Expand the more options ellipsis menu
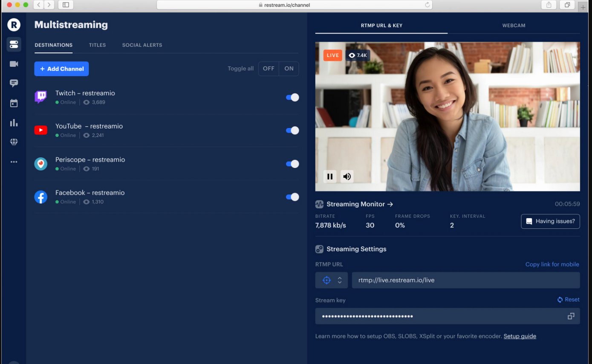The height and width of the screenshot is (364, 592). point(14,162)
